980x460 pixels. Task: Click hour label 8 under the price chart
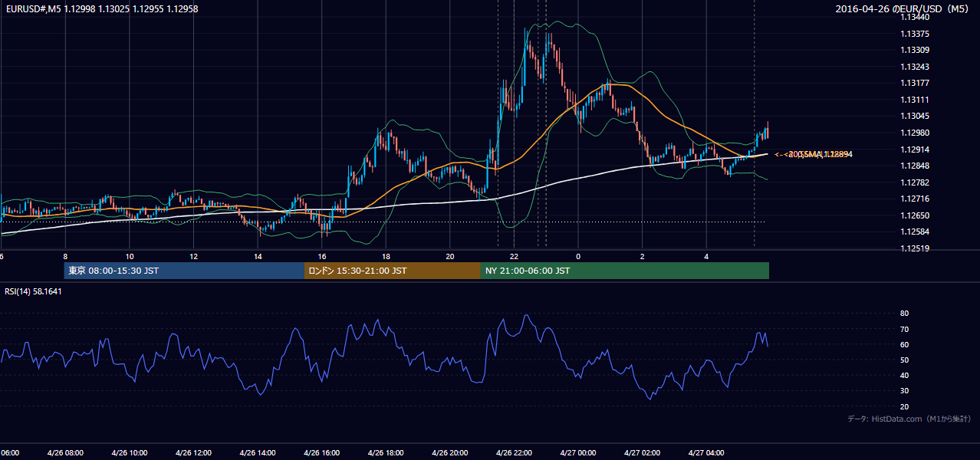click(65, 256)
